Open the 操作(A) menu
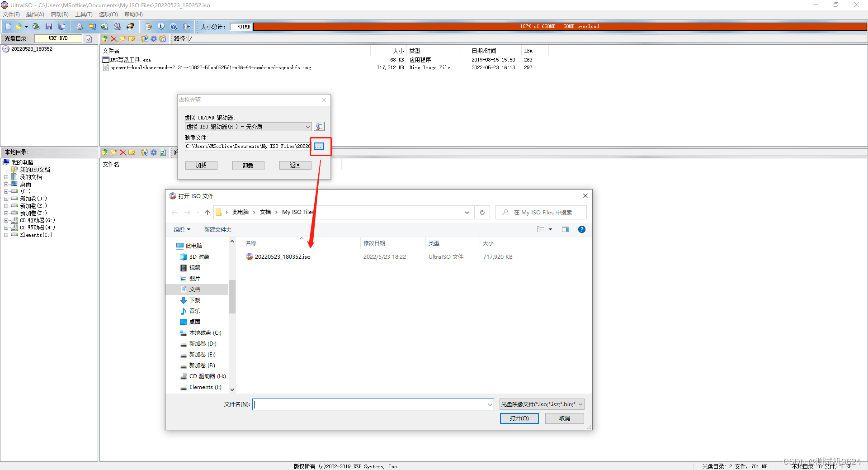Viewport: 868px width, 470px height. (35, 14)
